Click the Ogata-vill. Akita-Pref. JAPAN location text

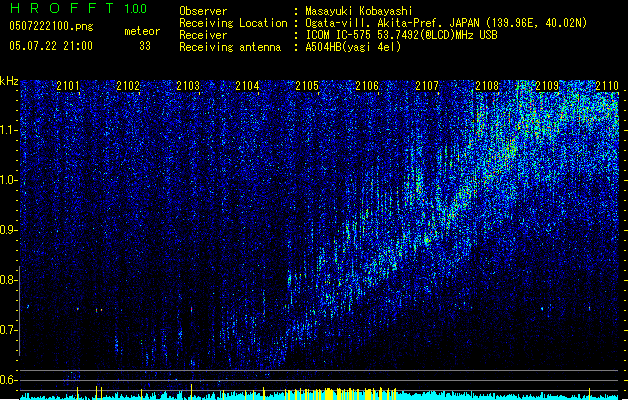pos(446,23)
